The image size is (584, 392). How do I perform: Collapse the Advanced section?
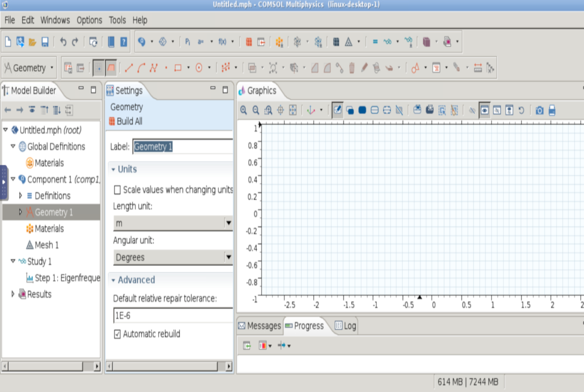pos(113,280)
